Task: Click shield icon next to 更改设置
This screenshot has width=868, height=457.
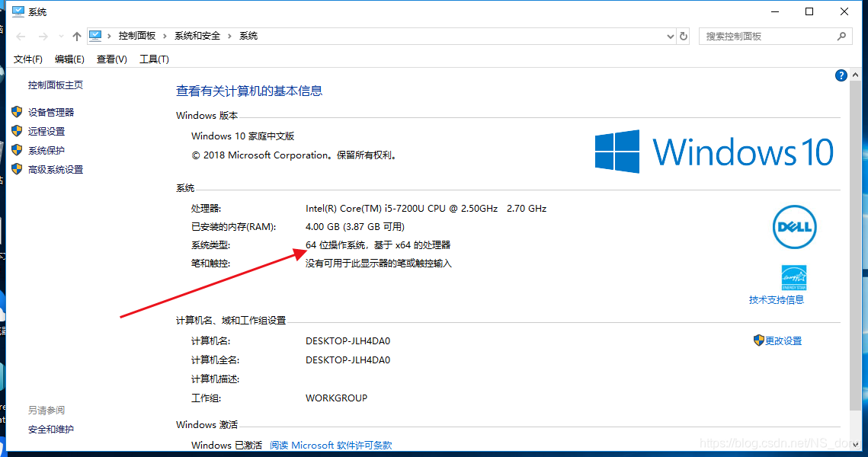Action: point(759,340)
